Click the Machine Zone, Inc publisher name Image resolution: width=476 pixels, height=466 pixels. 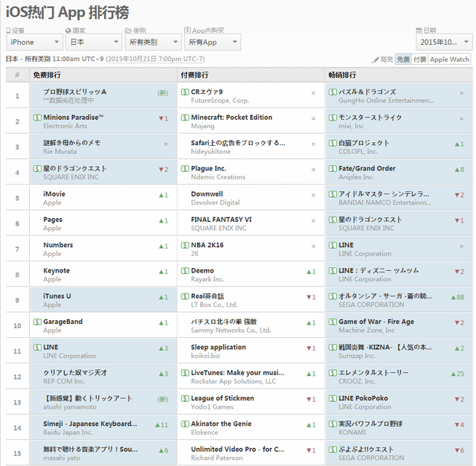tap(367, 331)
